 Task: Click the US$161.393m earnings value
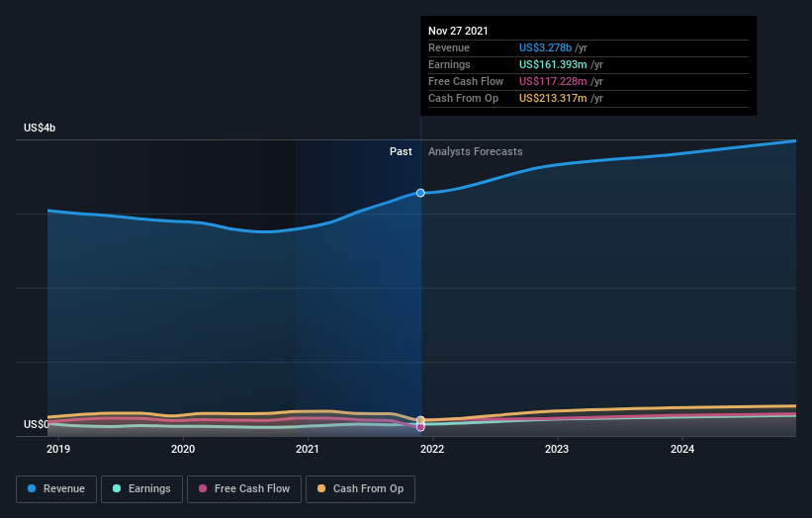[553, 64]
